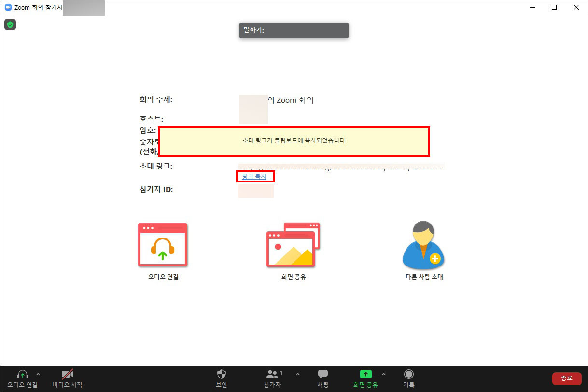588x392 pixels.
Task: Click the large 화면 공유 picture tile
Action: tap(293, 245)
